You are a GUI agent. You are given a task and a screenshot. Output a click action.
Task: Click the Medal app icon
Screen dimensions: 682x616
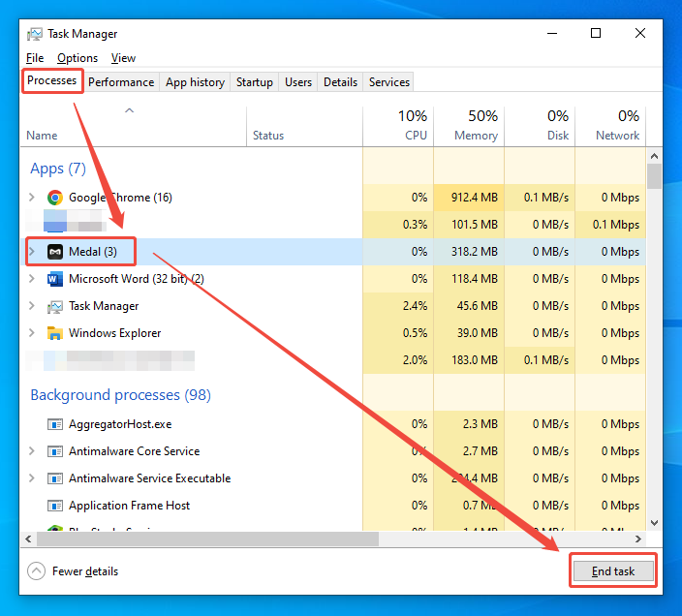pyautogui.click(x=55, y=252)
